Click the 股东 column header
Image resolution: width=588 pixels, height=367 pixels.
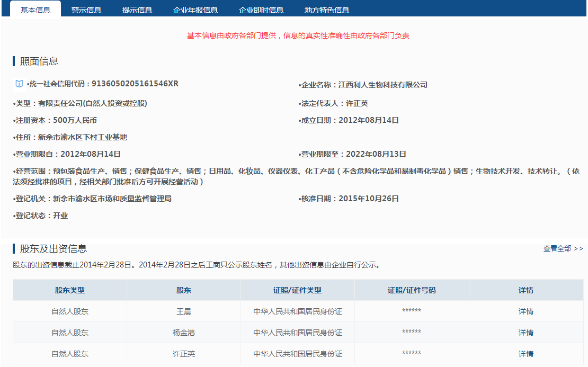pos(184,290)
